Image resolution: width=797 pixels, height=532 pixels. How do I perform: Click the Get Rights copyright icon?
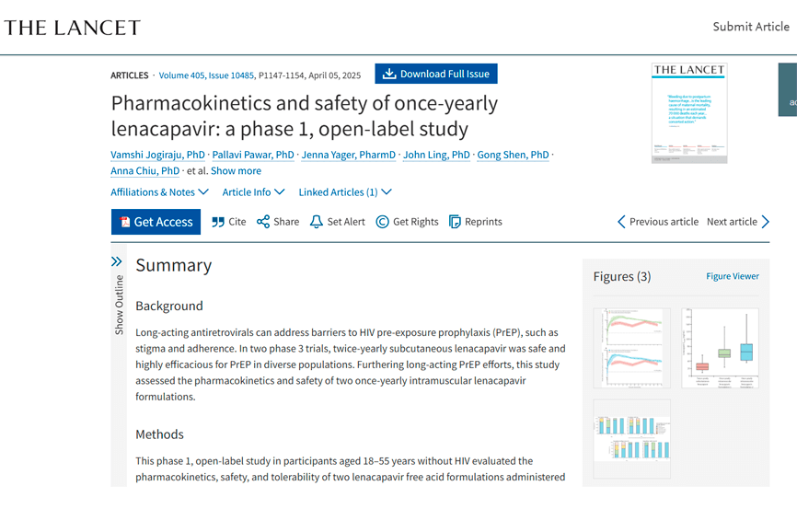382,222
